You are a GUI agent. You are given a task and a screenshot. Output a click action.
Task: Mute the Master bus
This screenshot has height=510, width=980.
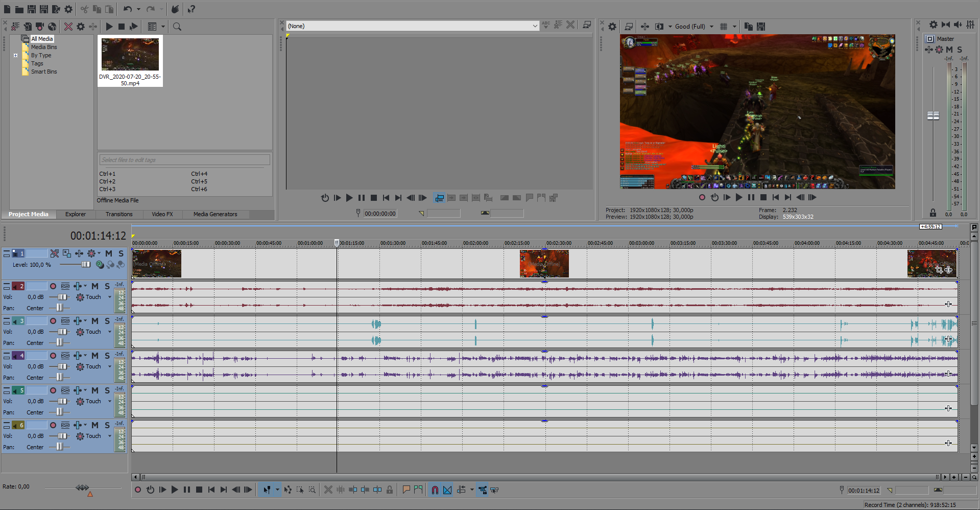(x=949, y=50)
